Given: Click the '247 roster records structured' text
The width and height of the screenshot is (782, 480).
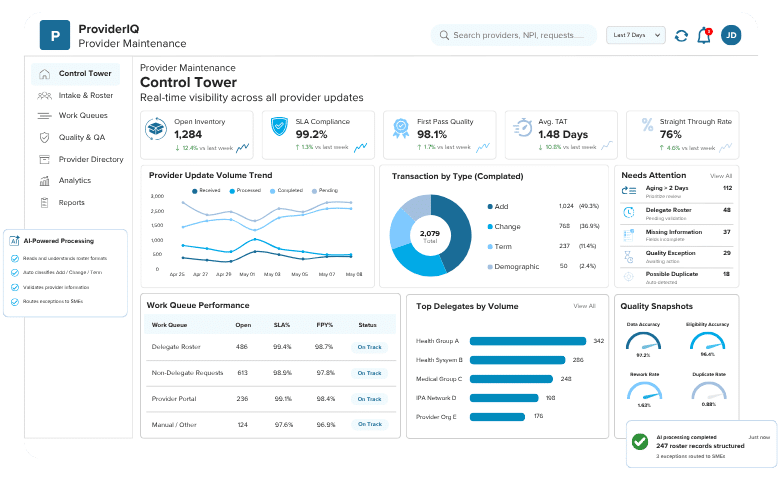Looking at the screenshot, I should (700, 446).
